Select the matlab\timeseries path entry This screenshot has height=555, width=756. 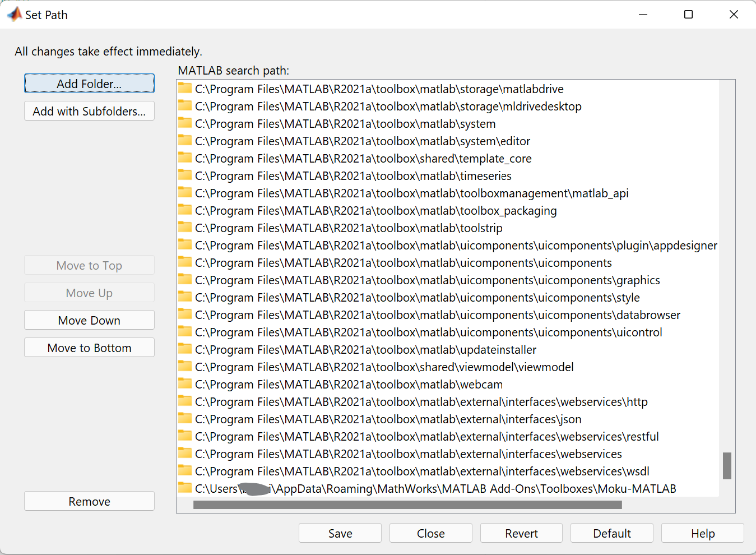click(x=353, y=176)
